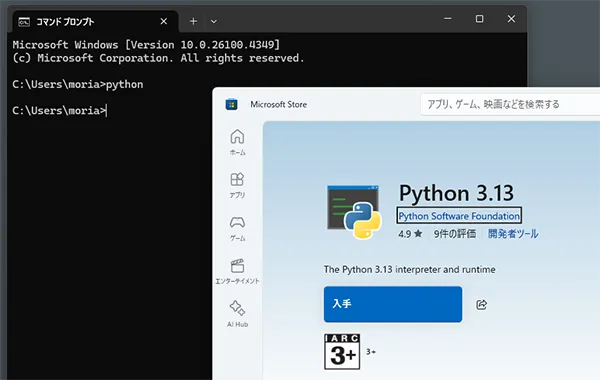This screenshot has height=380, width=600.
Task: Click the 入手 button to get Python
Action: pyautogui.click(x=393, y=304)
